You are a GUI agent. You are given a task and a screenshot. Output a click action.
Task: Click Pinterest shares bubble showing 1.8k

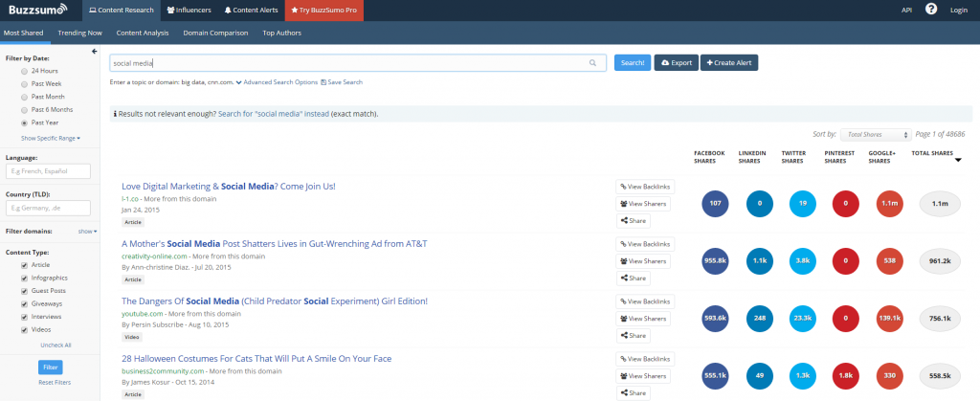click(846, 376)
